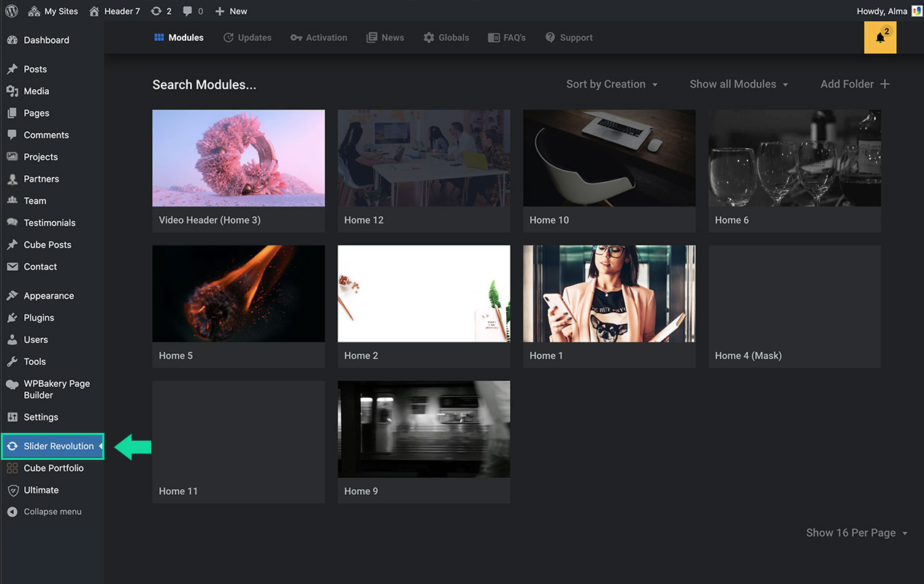The image size is (924, 584).
Task: Click the user avatar next to Howdy, Alma
Action: click(917, 11)
